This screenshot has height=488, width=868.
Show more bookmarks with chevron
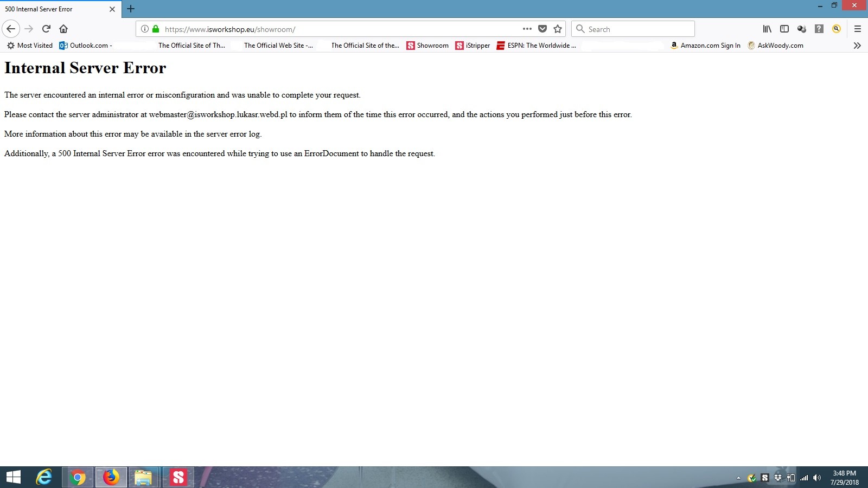[857, 46]
